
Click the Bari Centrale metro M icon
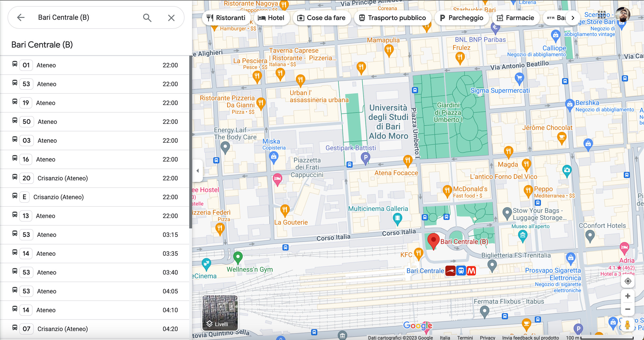pyautogui.click(x=471, y=271)
